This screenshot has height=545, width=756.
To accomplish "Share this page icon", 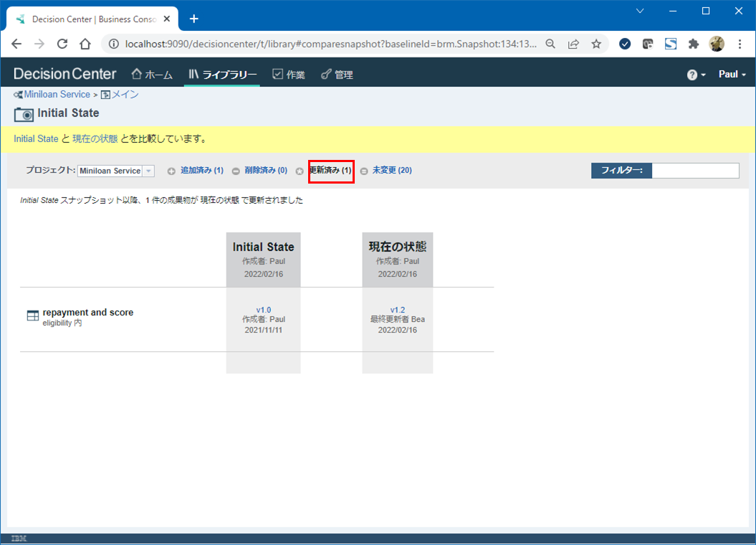I will pos(573,44).
